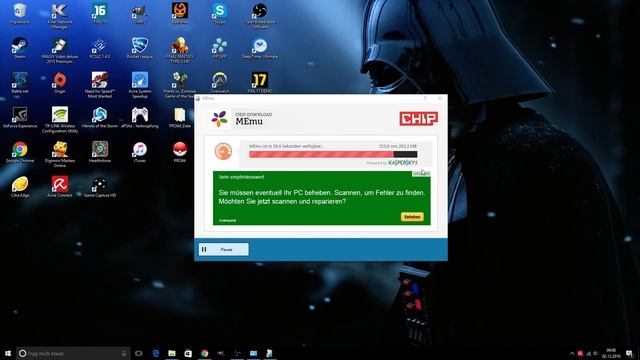
Task: Launch Final Fantasy Type-0 HD shortcut
Action: point(180,50)
